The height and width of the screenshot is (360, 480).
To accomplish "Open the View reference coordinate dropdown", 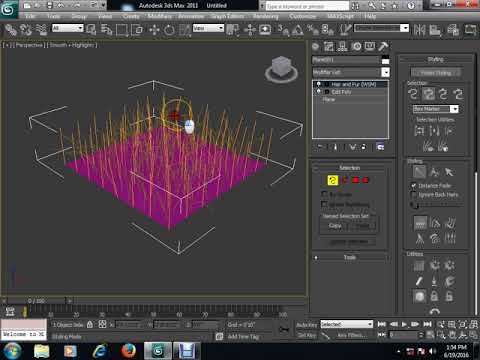I will pos(208,28).
